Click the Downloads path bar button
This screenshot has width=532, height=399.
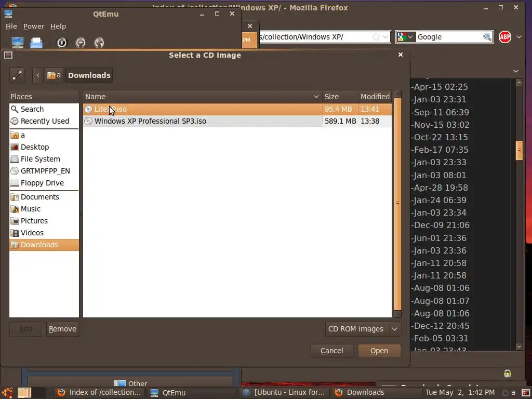click(89, 75)
